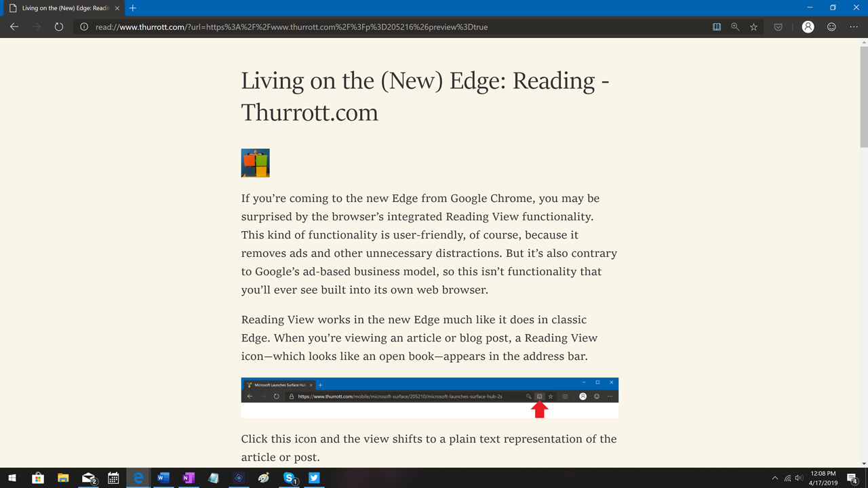868x488 pixels.
Task: Open the Settings and more ellipsis menu
Action: pos(853,27)
